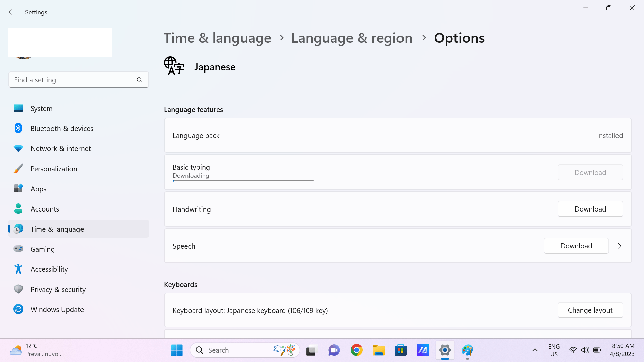Open Network & internet settings
This screenshot has width=644, height=362.
(78, 148)
